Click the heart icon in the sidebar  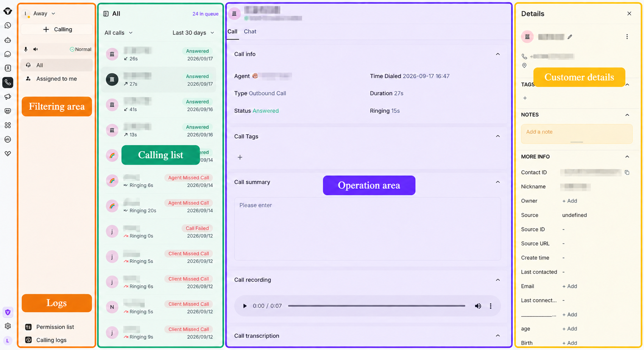(8, 154)
